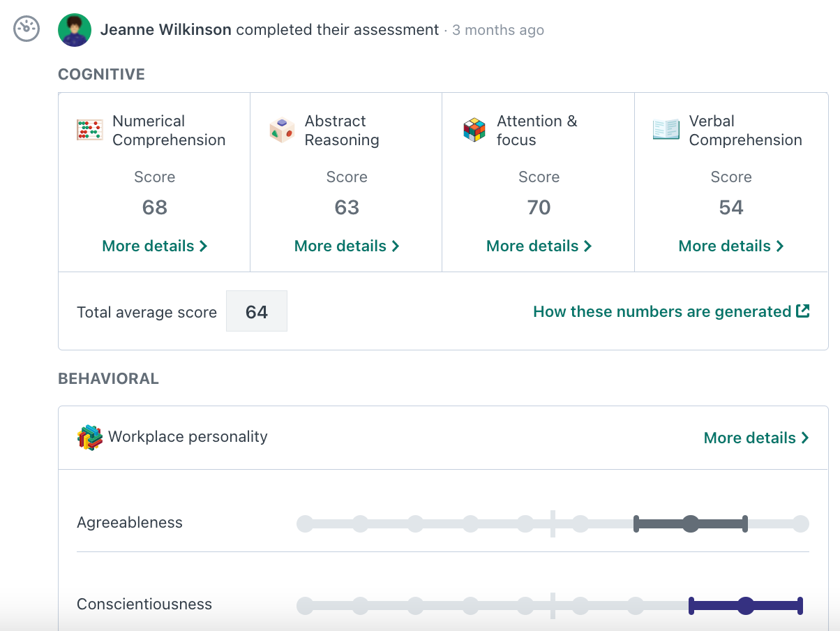Expand the chevron on Verbal Comprehension More details

coord(779,246)
